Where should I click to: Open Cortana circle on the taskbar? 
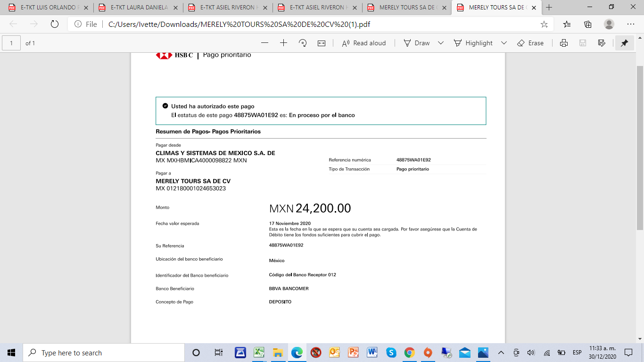pyautogui.click(x=196, y=353)
